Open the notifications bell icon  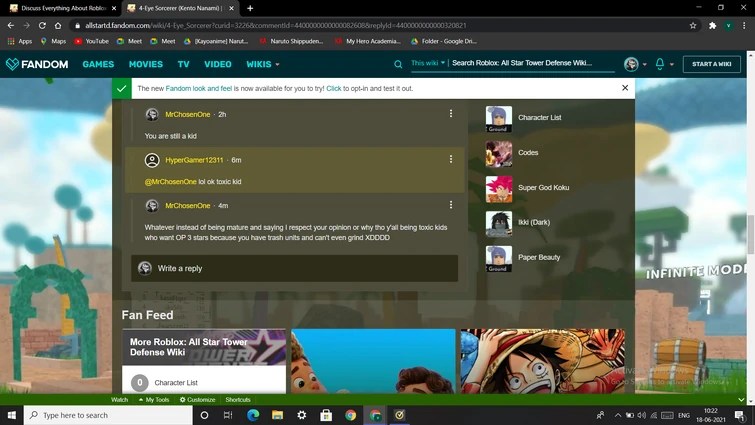click(x=660, y=64)
